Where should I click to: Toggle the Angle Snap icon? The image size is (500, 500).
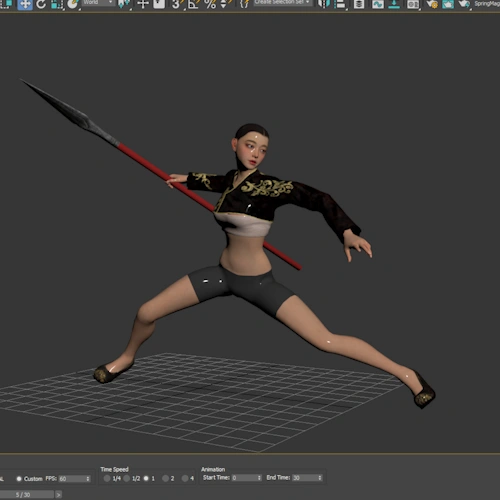click(x=193, y=4)
